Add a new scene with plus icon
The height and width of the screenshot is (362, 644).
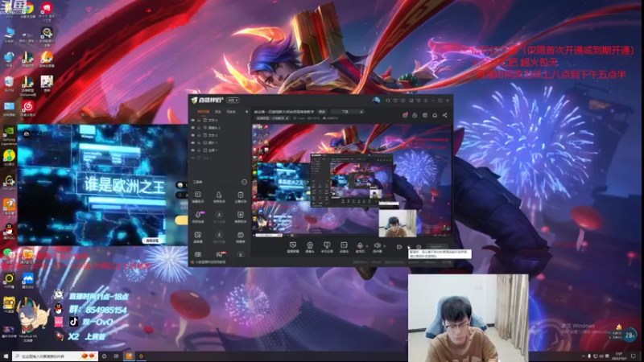(247, 112)
